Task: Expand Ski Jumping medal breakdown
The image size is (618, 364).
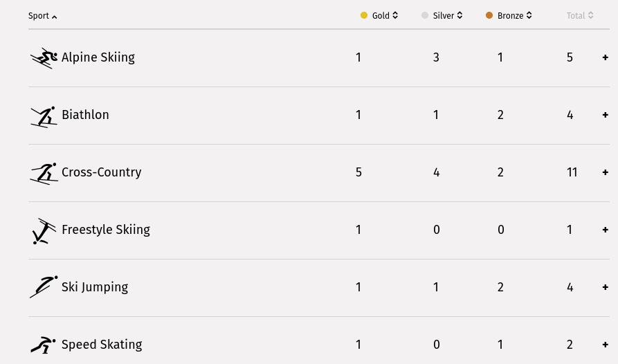Action: coord(606,287)
